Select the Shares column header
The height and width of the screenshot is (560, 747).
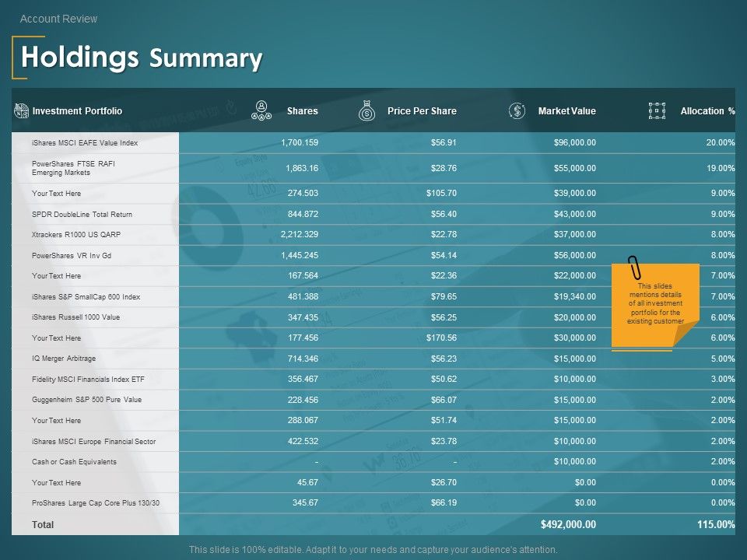coord(303,111)
